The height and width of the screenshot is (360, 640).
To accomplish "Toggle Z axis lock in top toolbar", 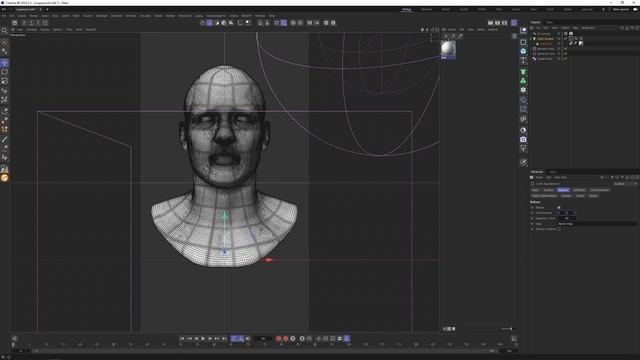I will (38, 23).
